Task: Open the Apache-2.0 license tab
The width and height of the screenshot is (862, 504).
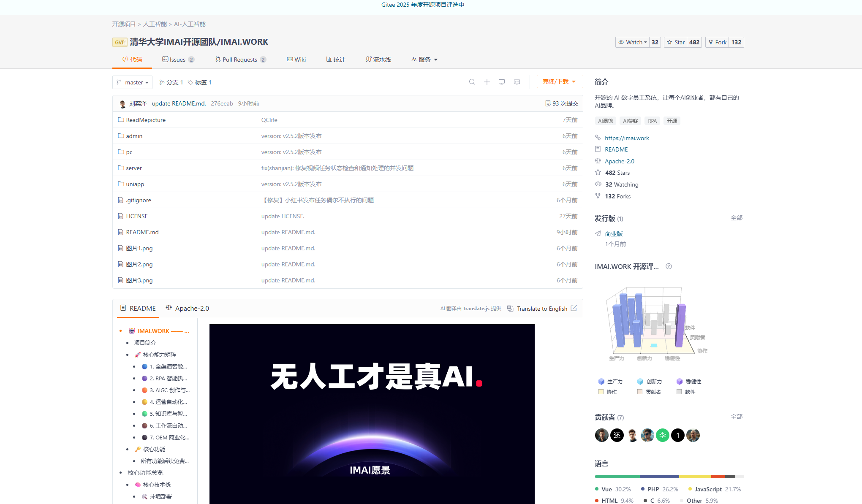Action: point(187,309)
